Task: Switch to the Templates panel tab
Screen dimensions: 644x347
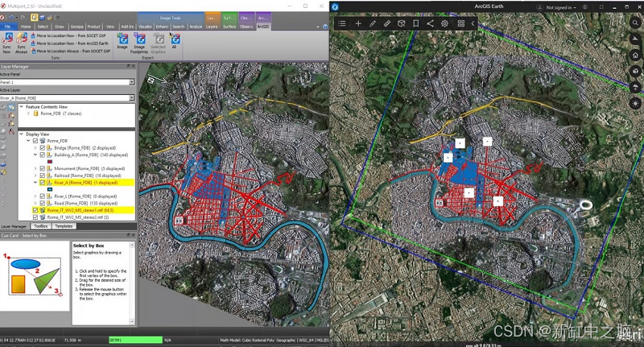Action: [x=64, y=226]
